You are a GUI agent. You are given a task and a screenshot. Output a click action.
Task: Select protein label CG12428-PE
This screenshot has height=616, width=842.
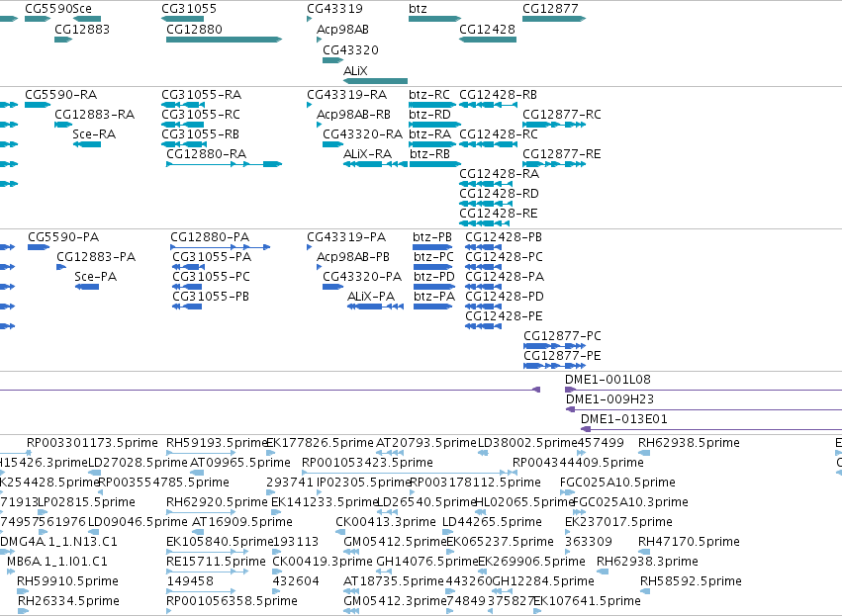pos(505,316)
